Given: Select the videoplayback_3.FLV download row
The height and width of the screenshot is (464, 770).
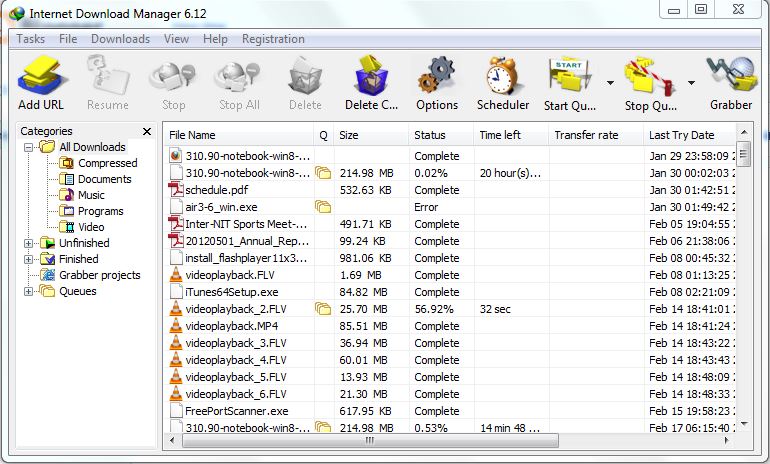Looking at the screenshot, I should [x=449, y=343].
